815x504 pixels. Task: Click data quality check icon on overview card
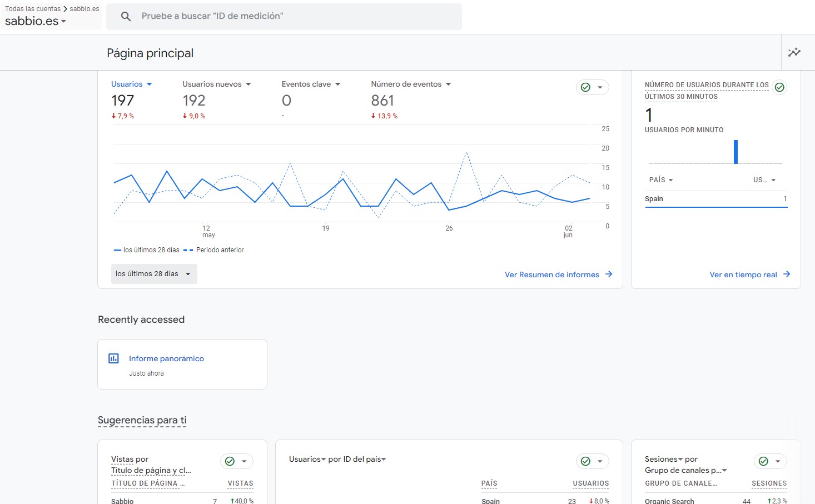tap(585, 87)
